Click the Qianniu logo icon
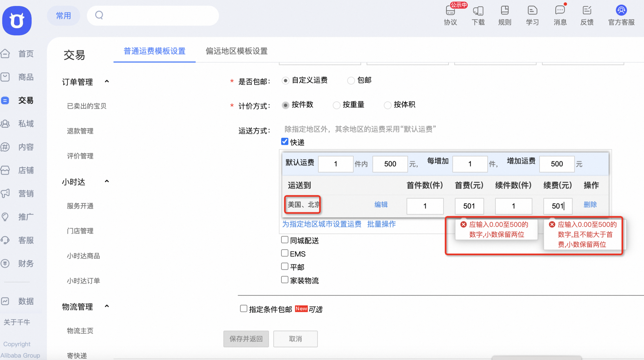The height and width of the screenshot is (360, 644). coord(17,20)
